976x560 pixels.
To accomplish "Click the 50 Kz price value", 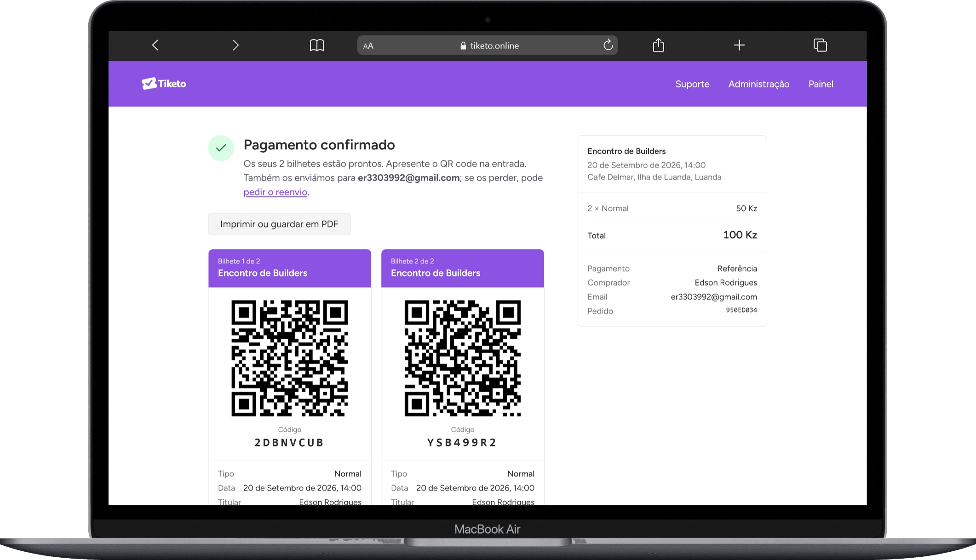I will 746,208.
